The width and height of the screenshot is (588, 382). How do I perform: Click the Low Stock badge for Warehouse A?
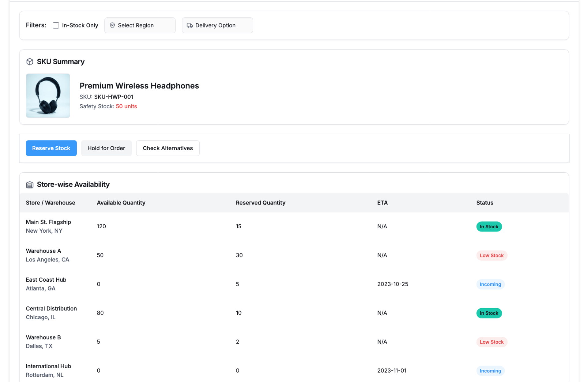click(491, 255)
